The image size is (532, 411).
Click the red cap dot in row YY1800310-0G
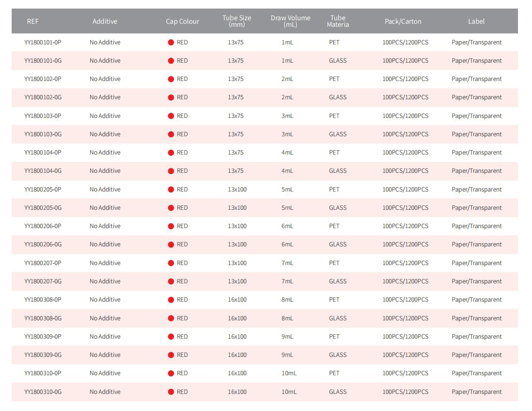coord(171,392)
